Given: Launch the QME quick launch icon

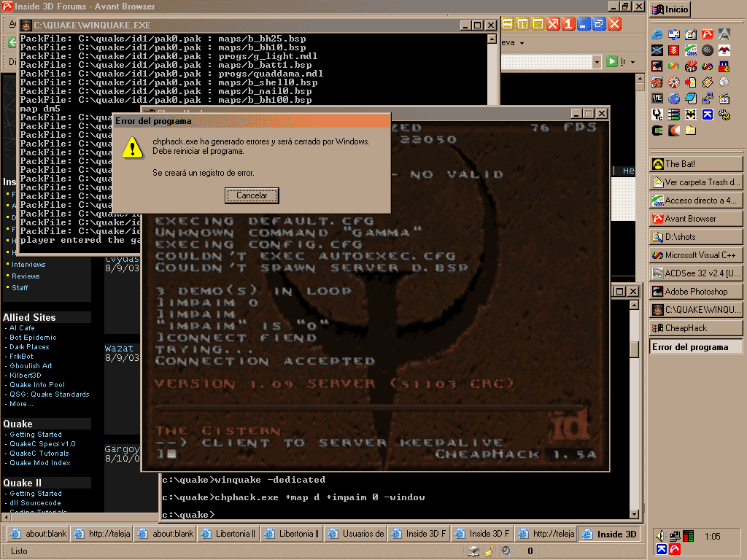Looking at the screenshot, I should pyautogui.click(x=657, y=98).
